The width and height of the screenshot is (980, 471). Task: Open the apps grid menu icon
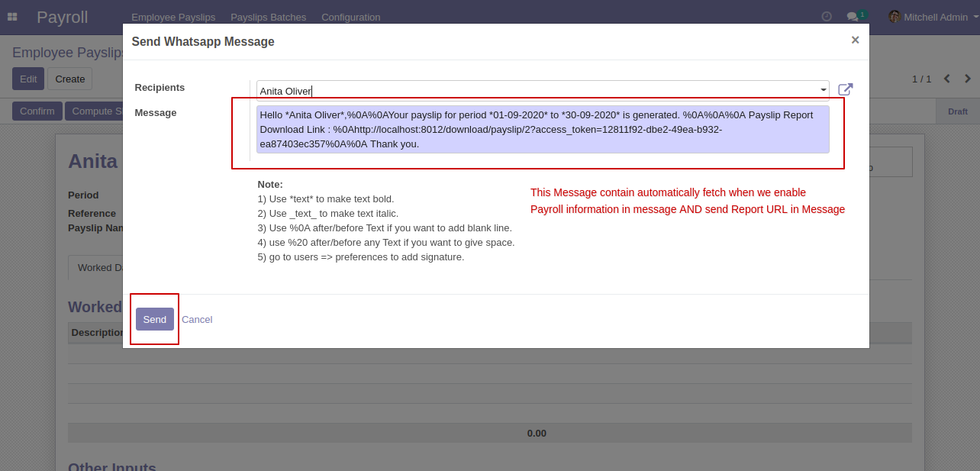[x=12, y=17]
